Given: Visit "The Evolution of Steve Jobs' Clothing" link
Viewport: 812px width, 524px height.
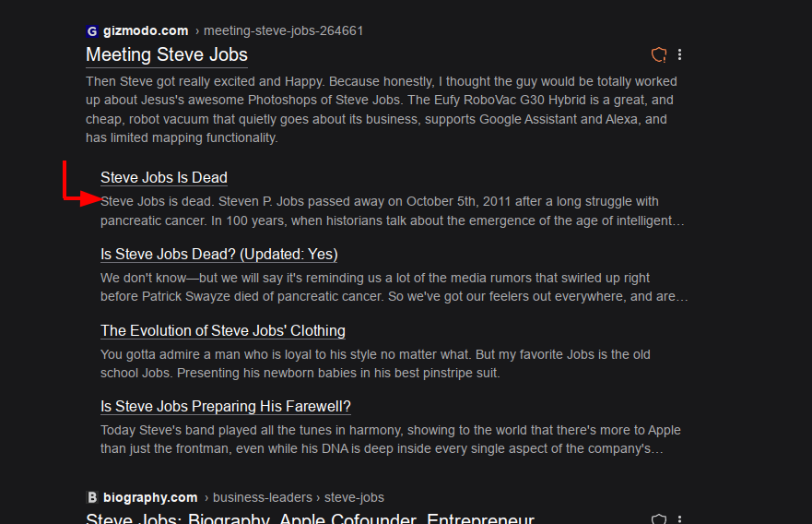Looking at the screenshot, I should tap(222, 330).
